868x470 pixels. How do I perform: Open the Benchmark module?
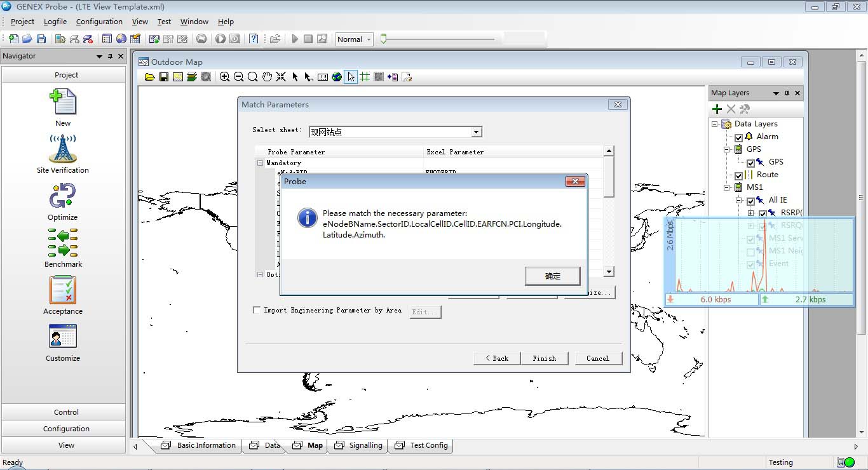[63, 243]
